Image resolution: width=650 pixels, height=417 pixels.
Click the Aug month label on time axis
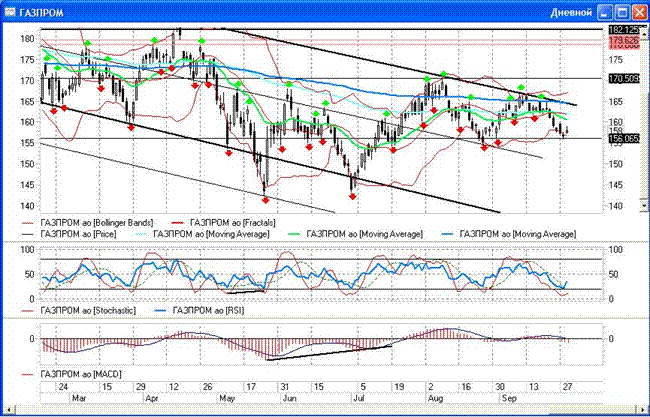[x=436, y=398]
